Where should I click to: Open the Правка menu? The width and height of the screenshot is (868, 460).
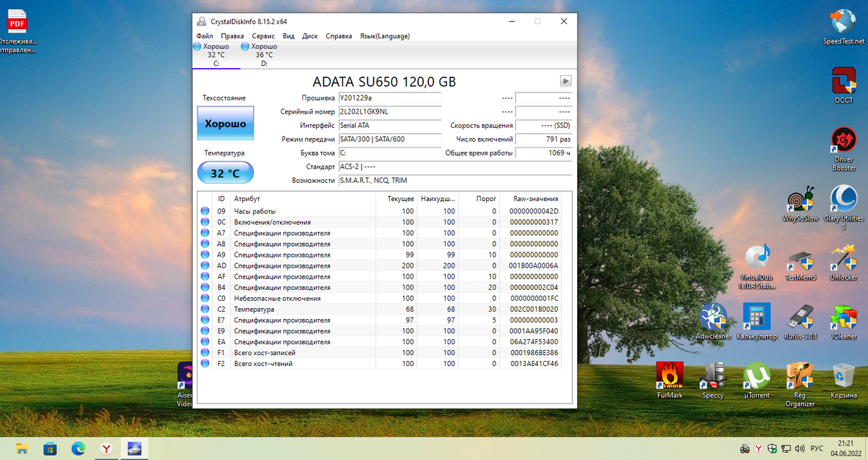pos(232,36)
